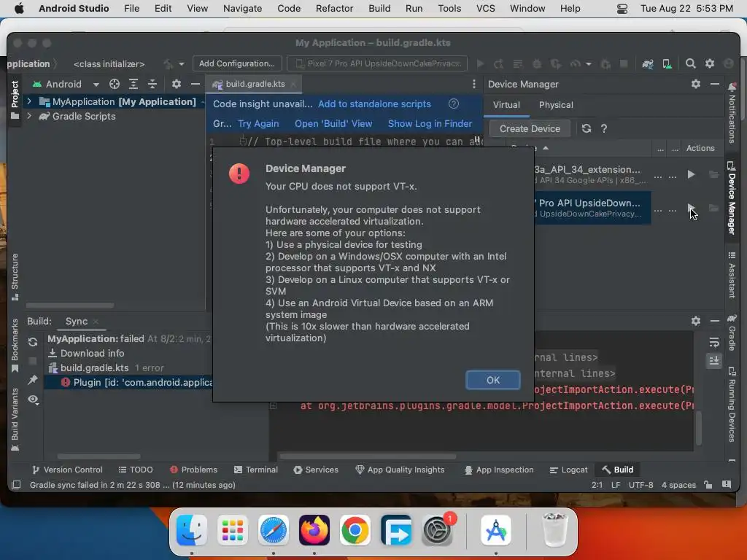Open App Quality Insights tool window
Viewport: 747px width, 560px height.
400,470
